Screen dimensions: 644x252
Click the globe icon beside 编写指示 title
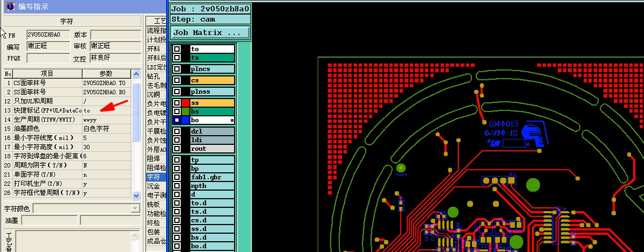point(10,6)
